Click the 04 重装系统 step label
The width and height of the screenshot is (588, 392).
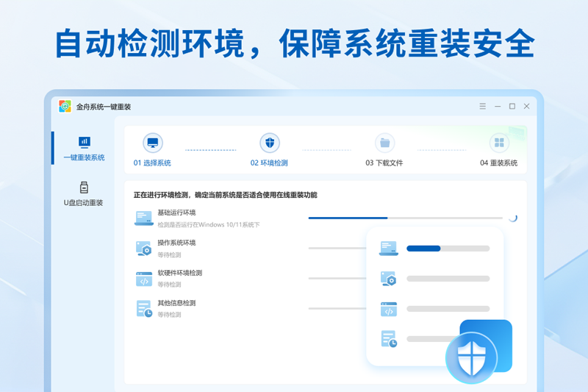(499, 163)
